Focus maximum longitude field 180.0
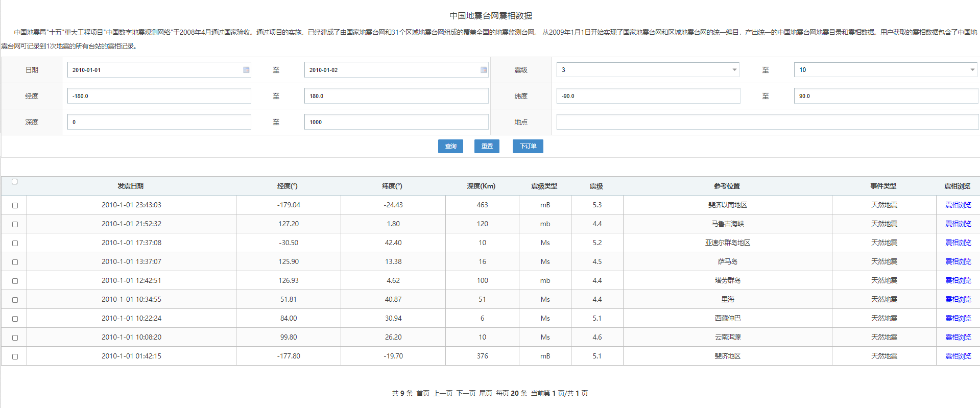The width and height of the screenshot is (980, 408). (x=396, y=96)
